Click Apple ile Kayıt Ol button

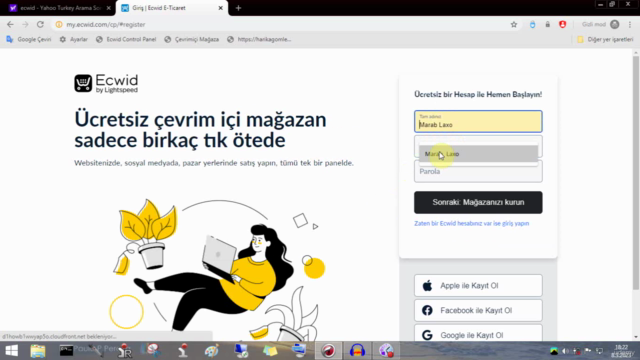[x=478, y=285]
